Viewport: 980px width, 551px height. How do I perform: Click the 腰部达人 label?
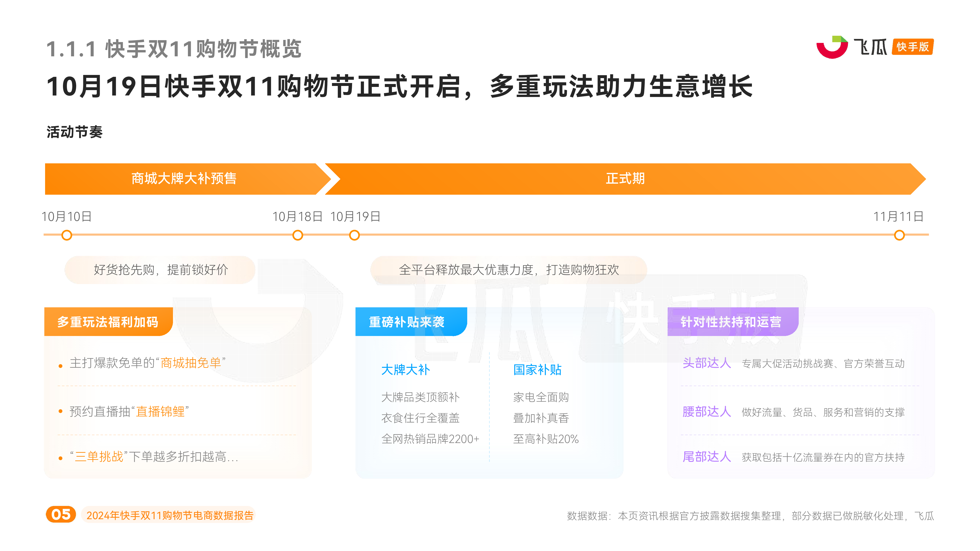[707, 412]
